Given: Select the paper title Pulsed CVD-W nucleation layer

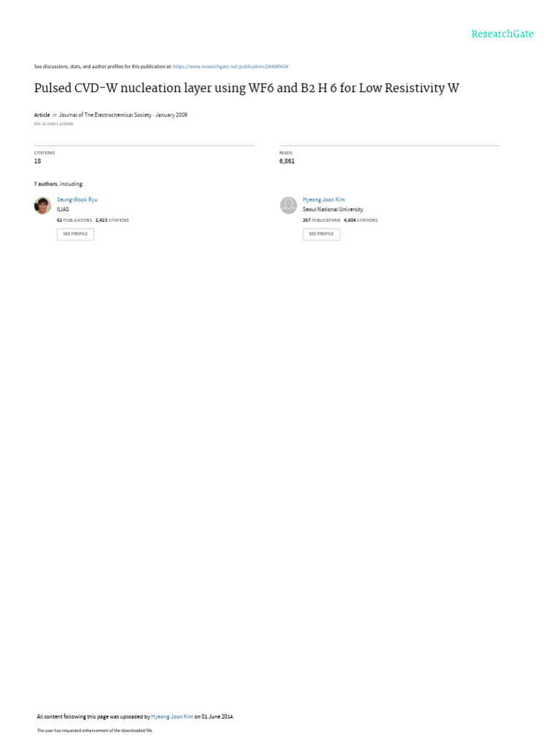Looking at the screenshot, I should [246, 88].
